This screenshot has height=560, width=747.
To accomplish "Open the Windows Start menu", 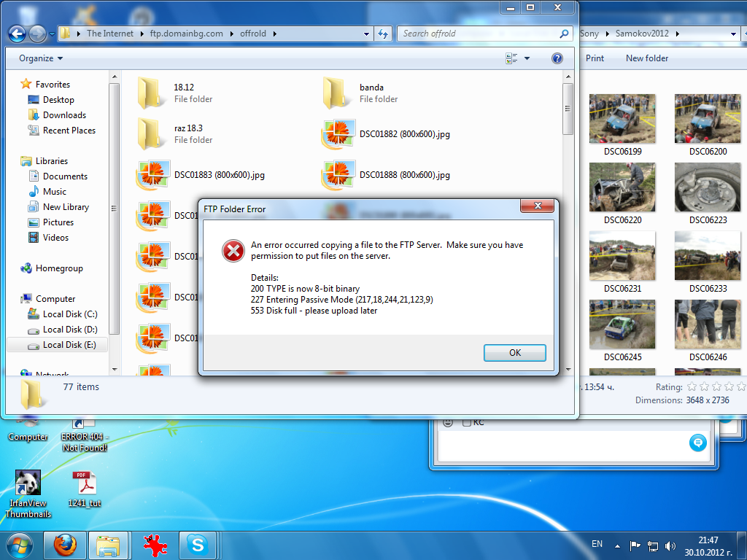I will coord(20,545).
